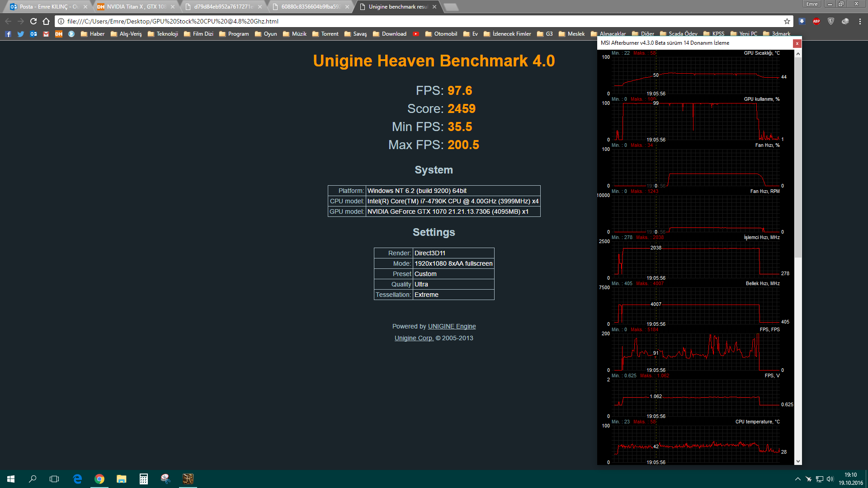This screenshot has height=488, width=868.
Task: Click the GPU model table cell
Action: pos(453,211)
